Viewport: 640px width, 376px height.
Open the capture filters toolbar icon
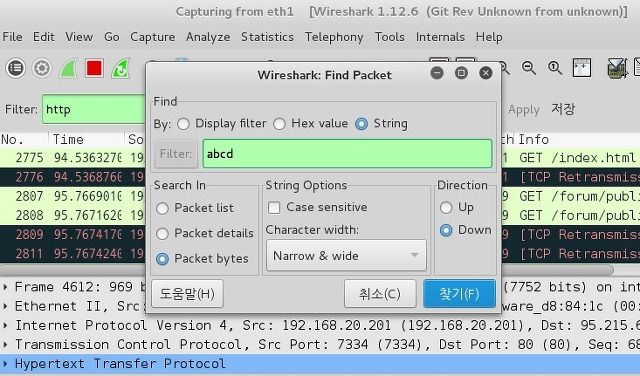(617, 68)
